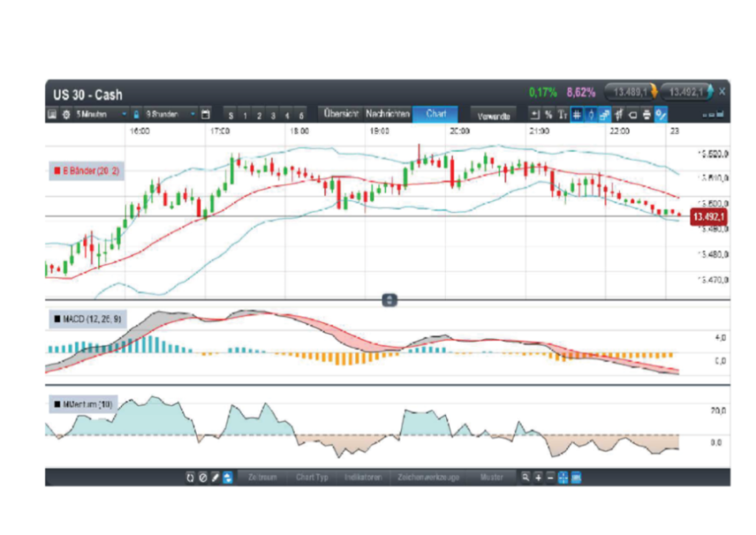Click the window size icons at toolbar right
This screenshot has width=756, height=535.
pyautogui.click(x=713, y=114)
